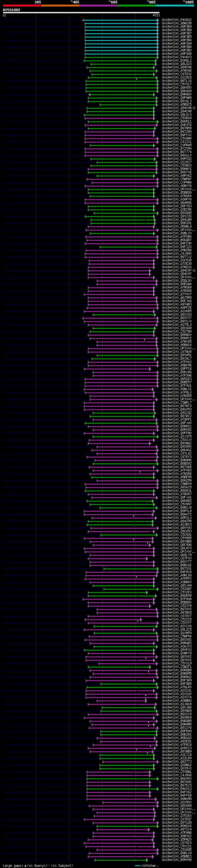
Task: Select label UniRef100_A5BE55
Action: [x=177, y=477]
